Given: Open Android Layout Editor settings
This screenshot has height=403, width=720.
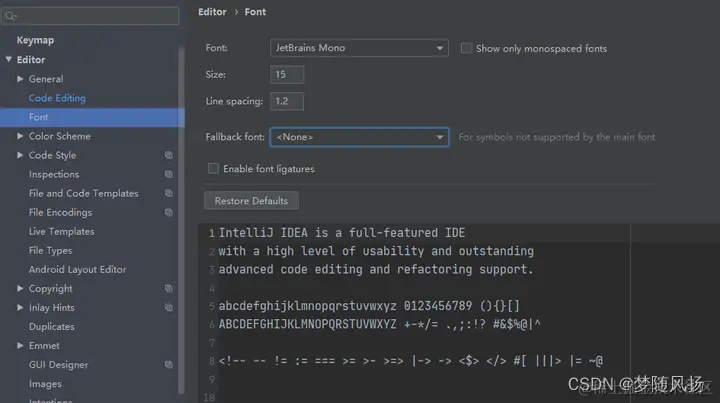Looking at the screenshot, I should (78, 269).
